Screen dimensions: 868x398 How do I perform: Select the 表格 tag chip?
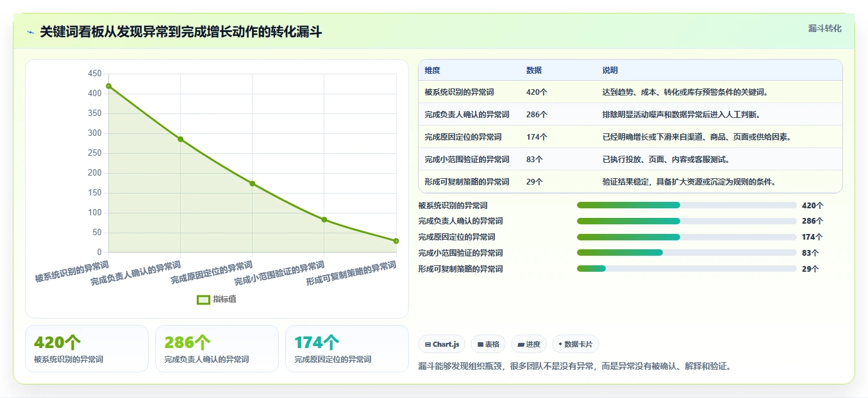tap(488, 344)
